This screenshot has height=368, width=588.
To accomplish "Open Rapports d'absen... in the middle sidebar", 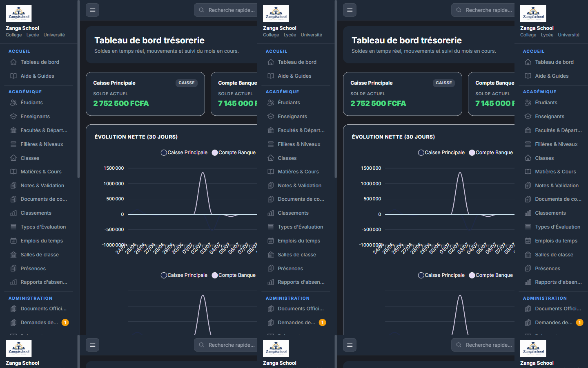I will tap(296, 282).
